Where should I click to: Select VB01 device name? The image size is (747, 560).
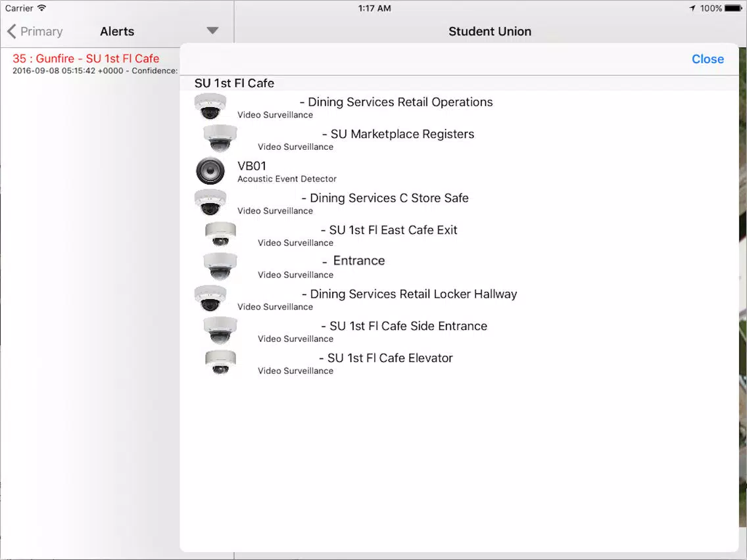[252, 166]
